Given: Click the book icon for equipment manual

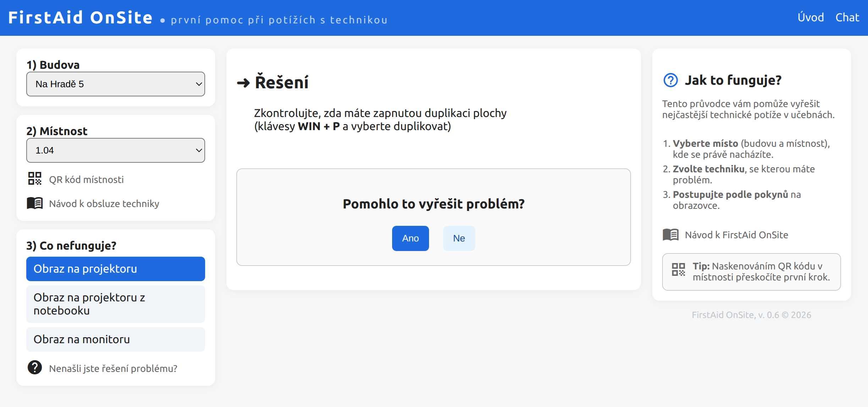Looking at the screenshot, I should pos(35,203).
